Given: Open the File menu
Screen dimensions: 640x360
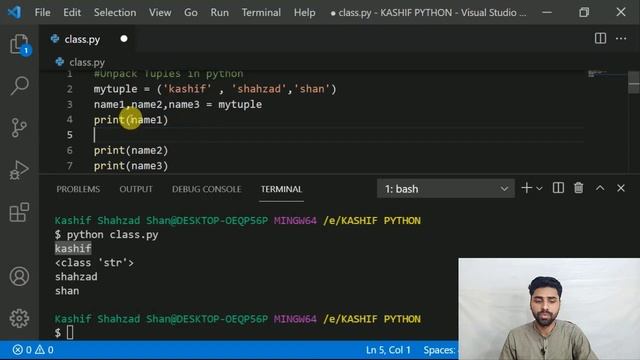Looking at the screenshot, I should [x=42, y=13].
